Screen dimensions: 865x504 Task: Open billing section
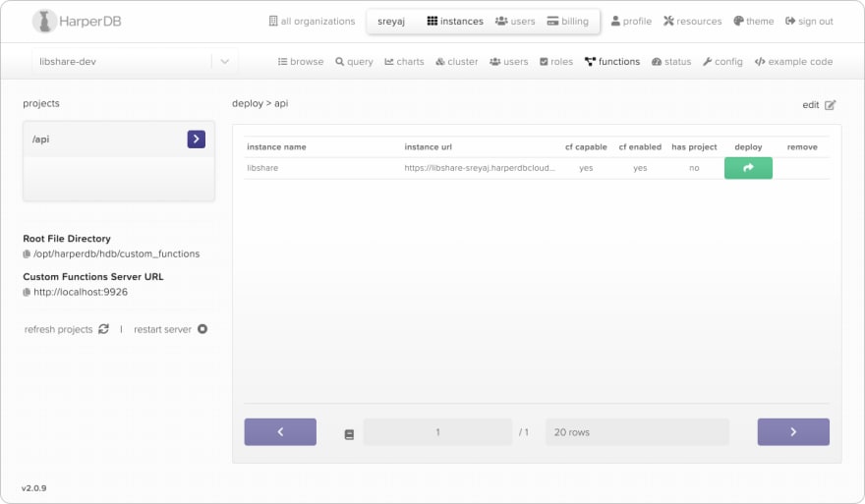click(x=568, y=21)
